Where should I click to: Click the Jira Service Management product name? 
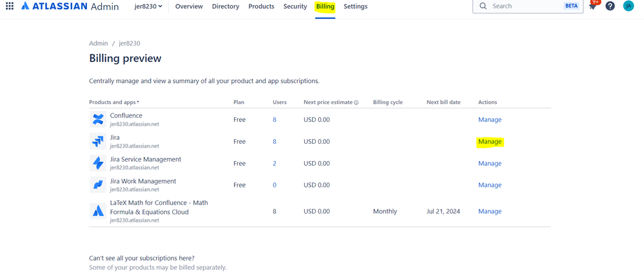point(146,159)
